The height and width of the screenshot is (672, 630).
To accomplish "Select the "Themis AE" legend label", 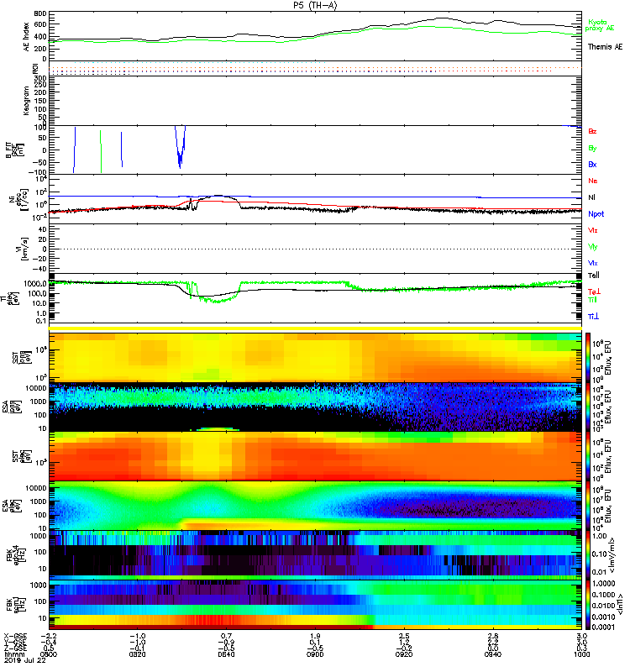I will (605, 47).
